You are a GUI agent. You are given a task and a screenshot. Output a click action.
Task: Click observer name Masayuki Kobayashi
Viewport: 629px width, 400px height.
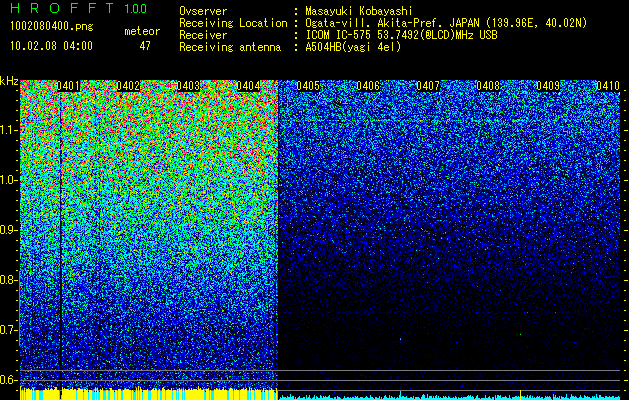click(x=359, y=11)
